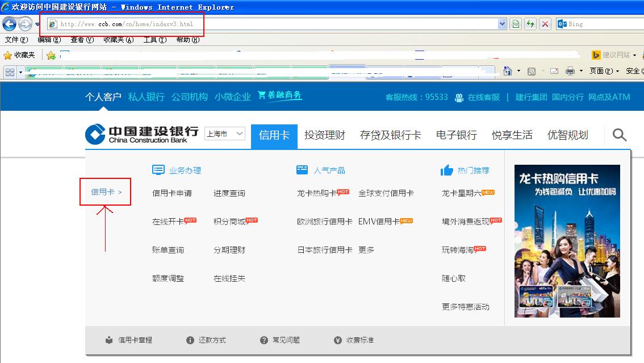Click the 龙卡热购信用卡 banner image
This screenshot has height=363, width=644.
567,241
